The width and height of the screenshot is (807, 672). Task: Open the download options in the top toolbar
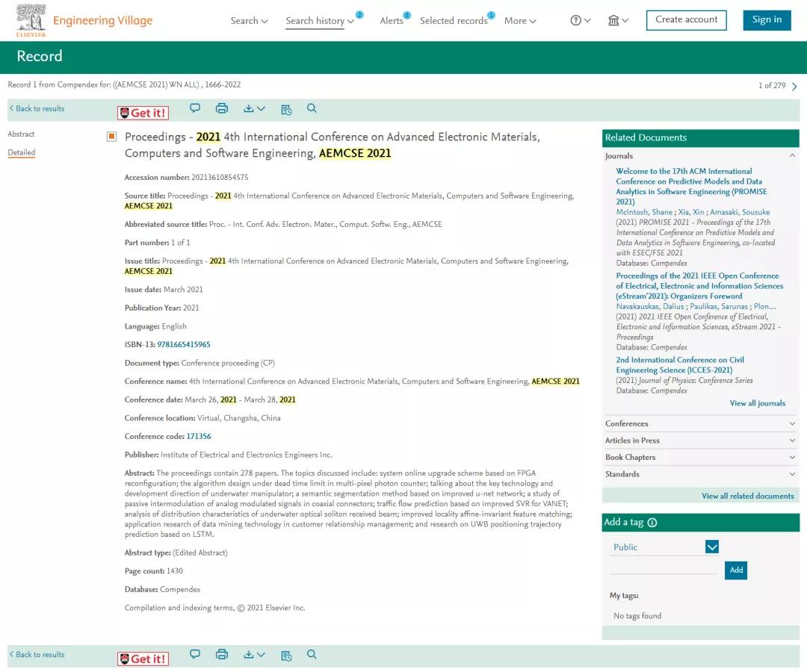click(x=254, y=109)
